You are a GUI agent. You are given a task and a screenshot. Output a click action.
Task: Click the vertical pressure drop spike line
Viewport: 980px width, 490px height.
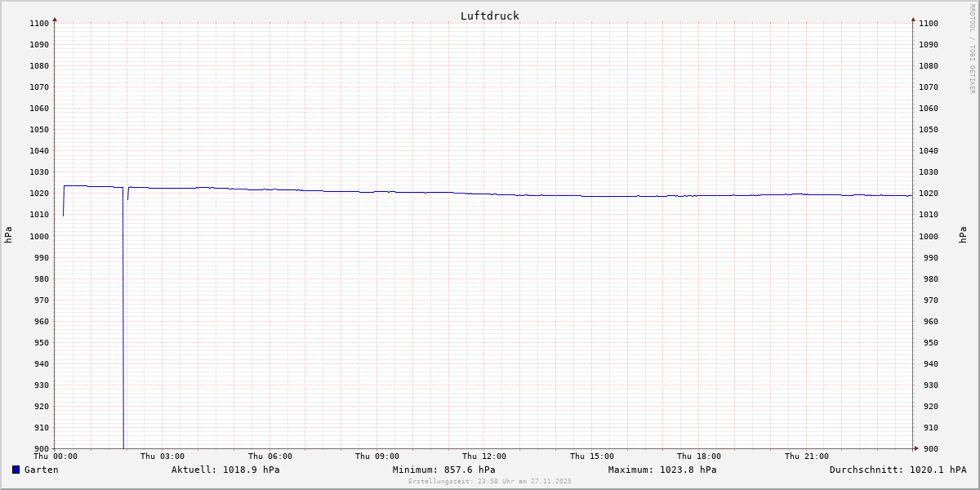123,327
